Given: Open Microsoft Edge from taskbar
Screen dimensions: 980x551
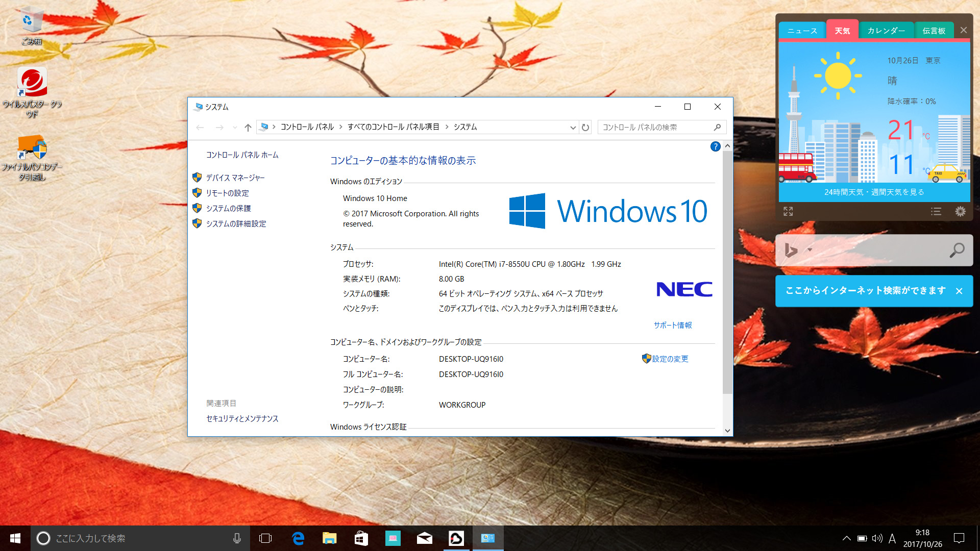Looking at the screenshot, I should (298, 538).
